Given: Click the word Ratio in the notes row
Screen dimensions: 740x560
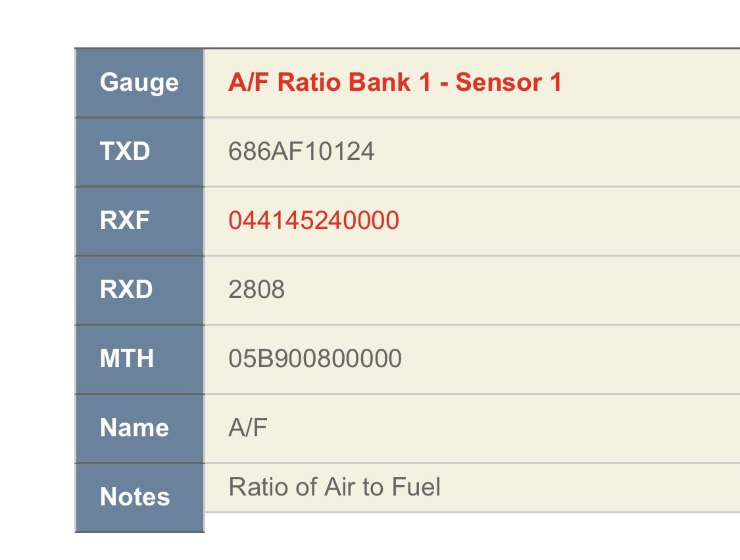Looking at the screenshot, I should 259,487.
